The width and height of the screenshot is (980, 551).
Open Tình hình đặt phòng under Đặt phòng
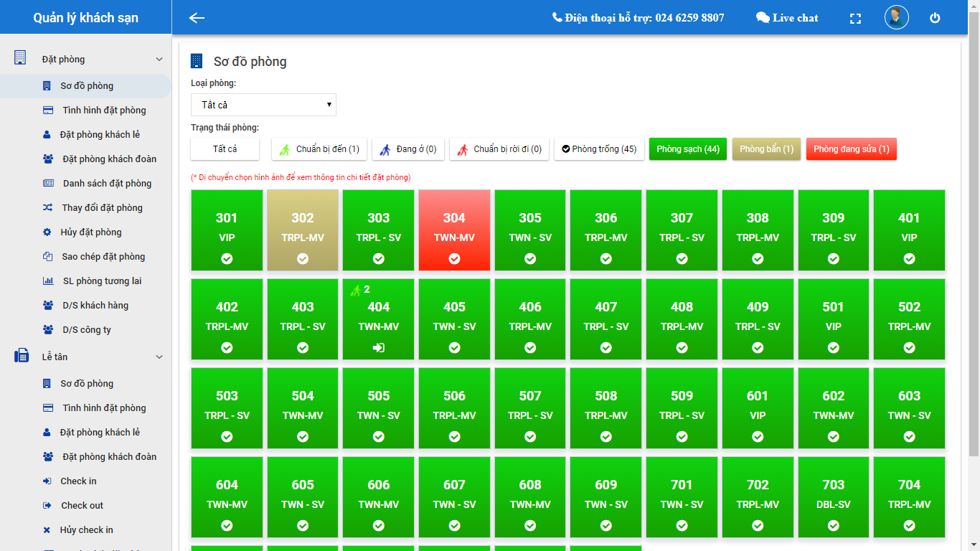(x=104, y=110)
